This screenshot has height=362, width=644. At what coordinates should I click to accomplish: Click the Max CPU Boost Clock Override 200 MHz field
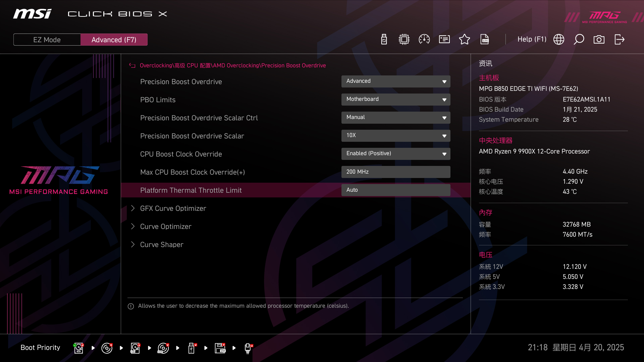coord(396,172)
